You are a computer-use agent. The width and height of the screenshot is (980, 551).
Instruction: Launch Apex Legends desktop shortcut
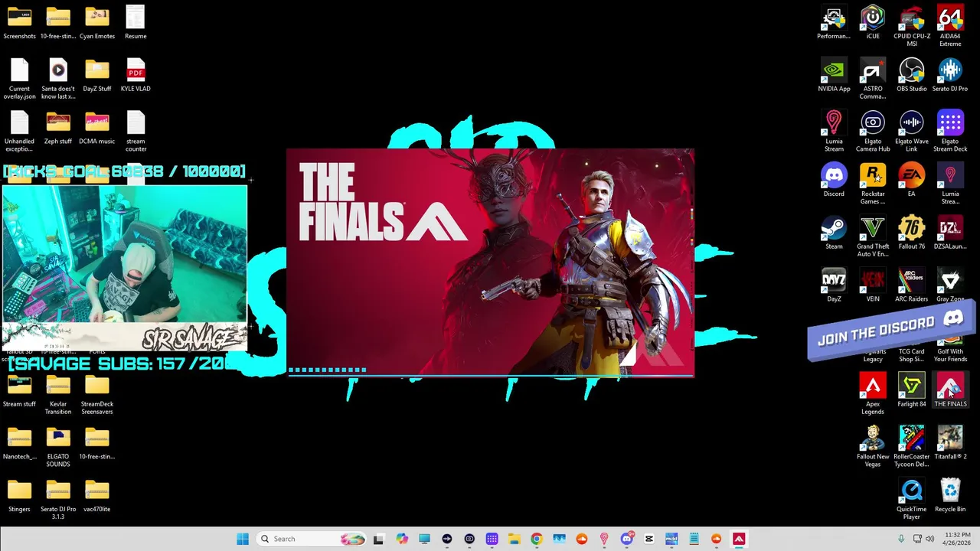(x=873, y=394)
